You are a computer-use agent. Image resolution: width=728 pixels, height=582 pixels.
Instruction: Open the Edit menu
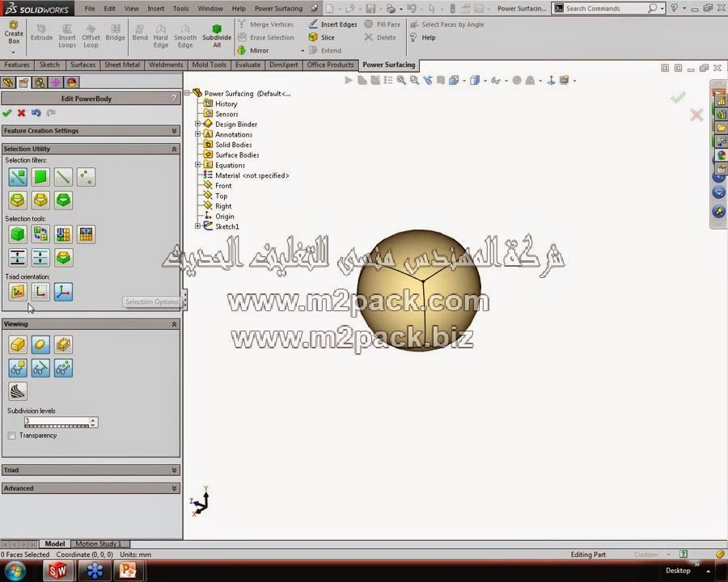click(x=109, y=8)
